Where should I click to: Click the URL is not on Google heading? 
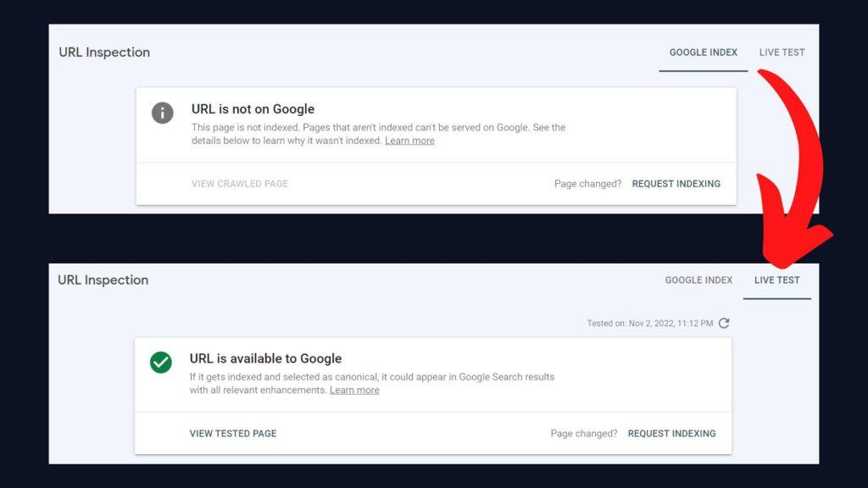253,109
